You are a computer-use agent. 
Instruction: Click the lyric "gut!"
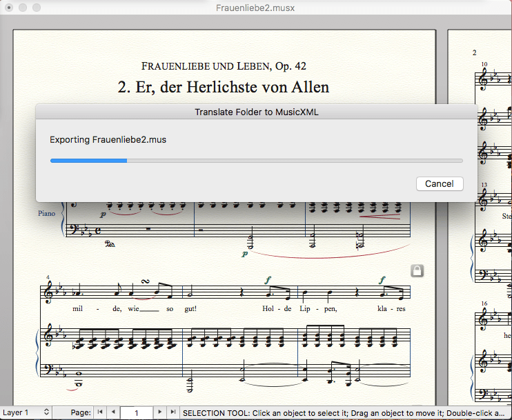click(x=190, y=309)
